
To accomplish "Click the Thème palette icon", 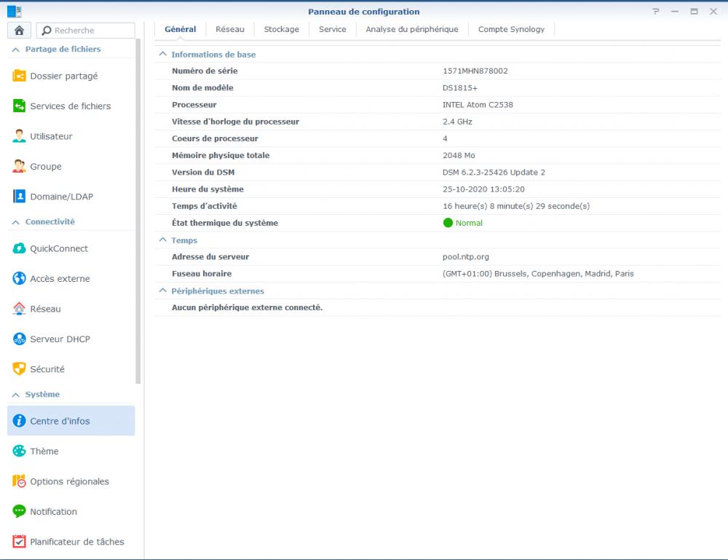I will 20,451.
